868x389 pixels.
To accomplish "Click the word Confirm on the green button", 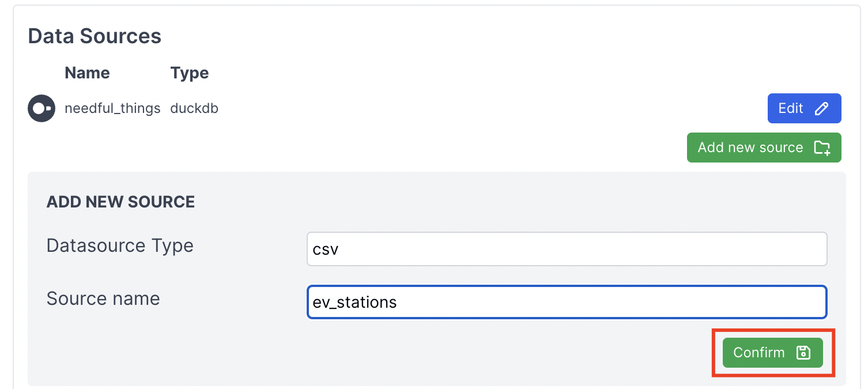I will point(758,353).
